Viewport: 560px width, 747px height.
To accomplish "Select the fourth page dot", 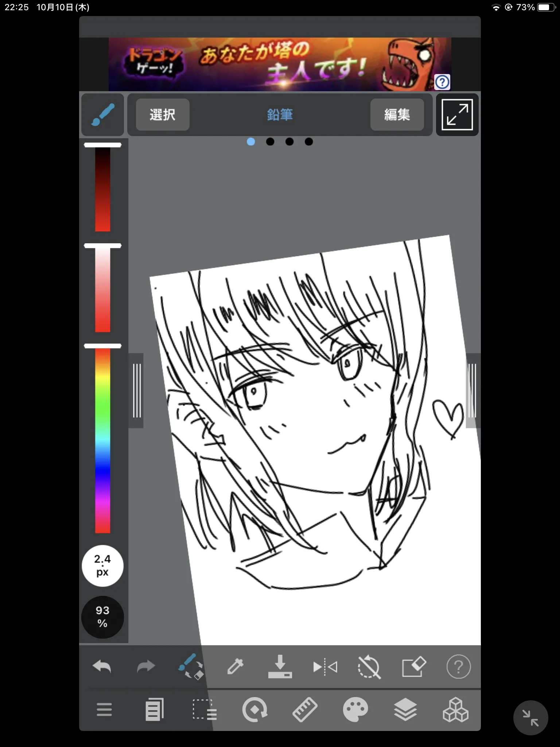I will 309,142.
